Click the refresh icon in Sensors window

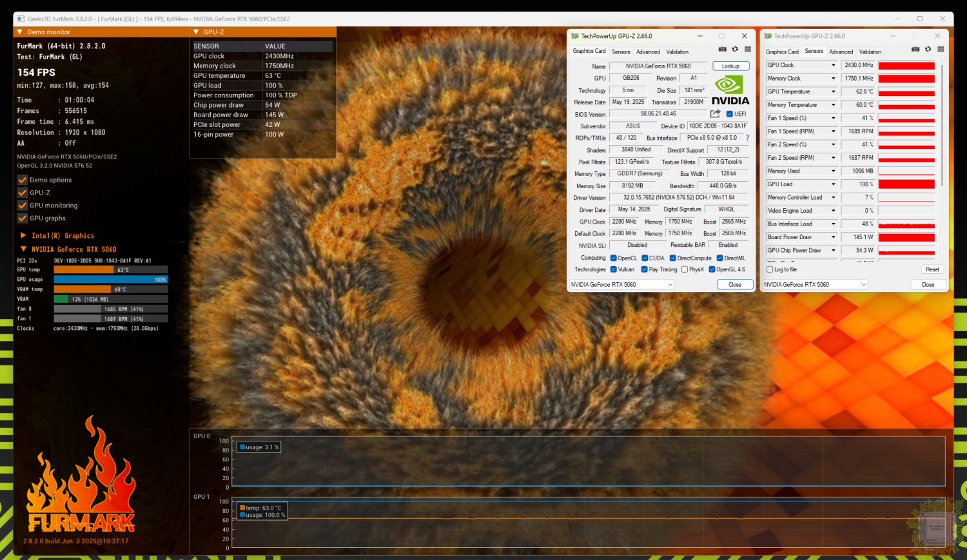pos(928,49)
